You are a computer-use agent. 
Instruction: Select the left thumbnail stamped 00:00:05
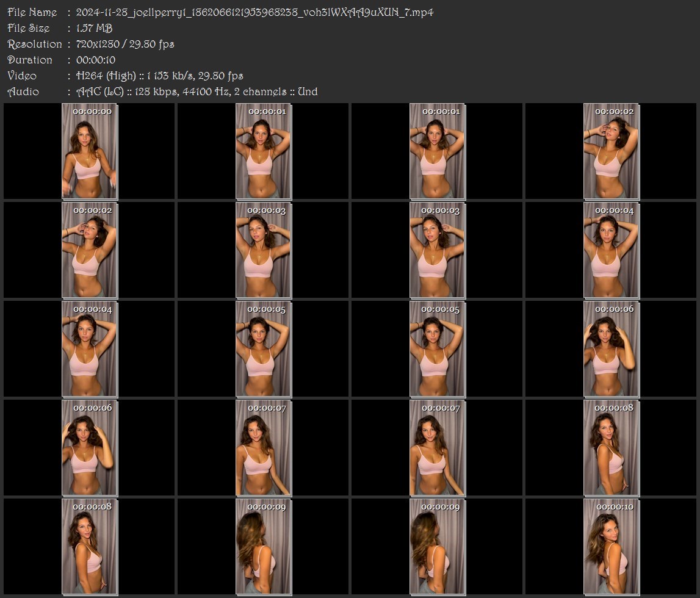click(x=264, y=349)
